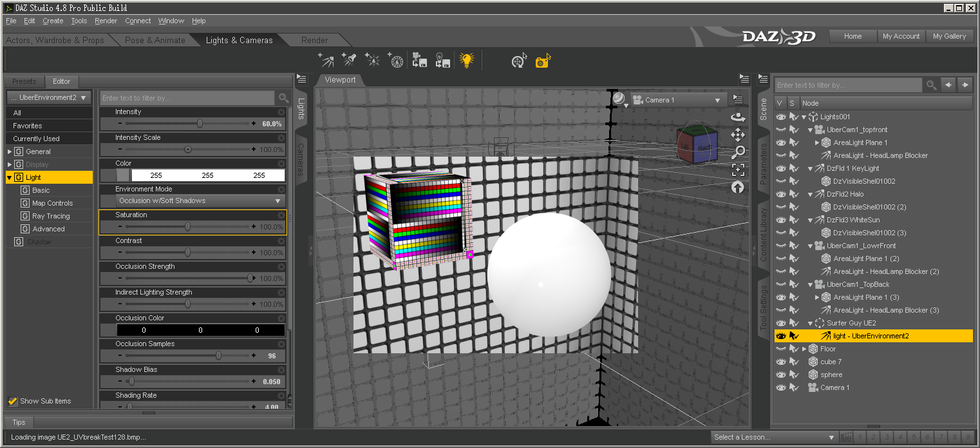Image resolution: width=980 pixels, height=448 pixels.
Task: Create a new distant light
Action: [x=326, y=61]
